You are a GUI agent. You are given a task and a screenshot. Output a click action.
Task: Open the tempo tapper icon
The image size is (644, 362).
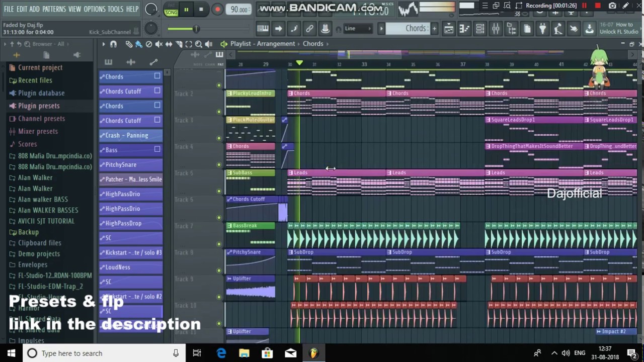click(558, 29)
